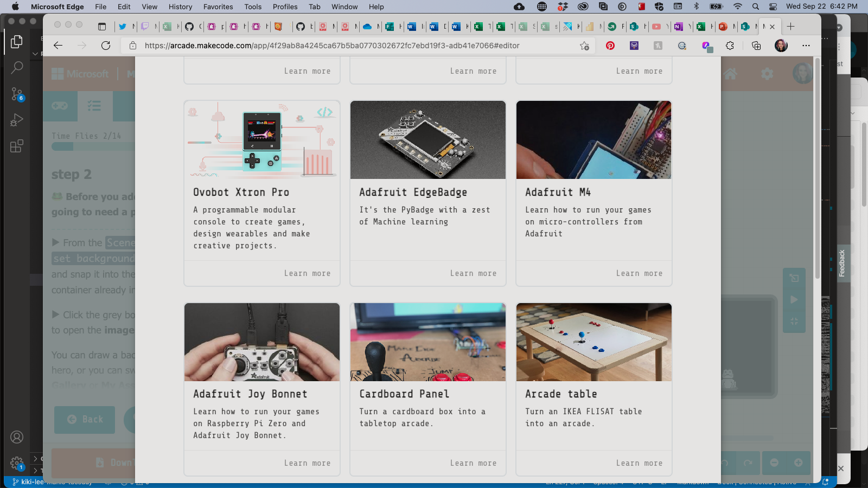Click the Adafruit M4 photo

pos(594,140)
